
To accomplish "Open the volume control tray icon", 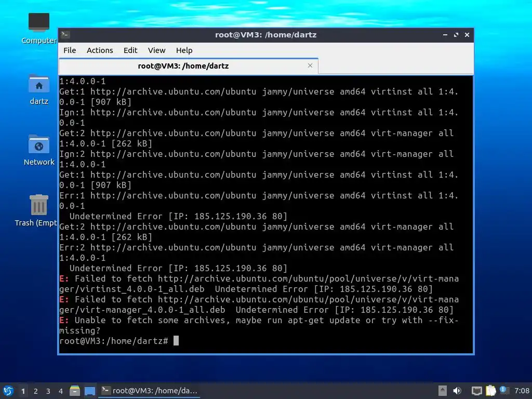I will coord(457,391).
